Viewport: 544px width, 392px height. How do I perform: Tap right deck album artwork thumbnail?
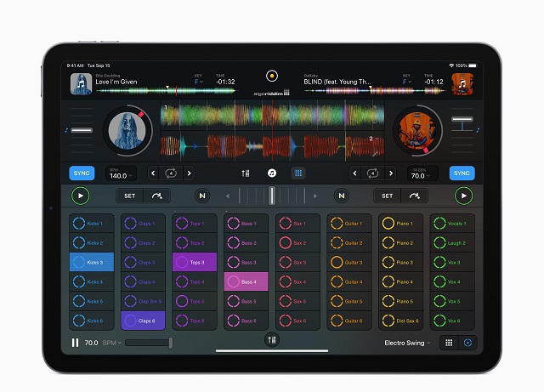(462, 84)
